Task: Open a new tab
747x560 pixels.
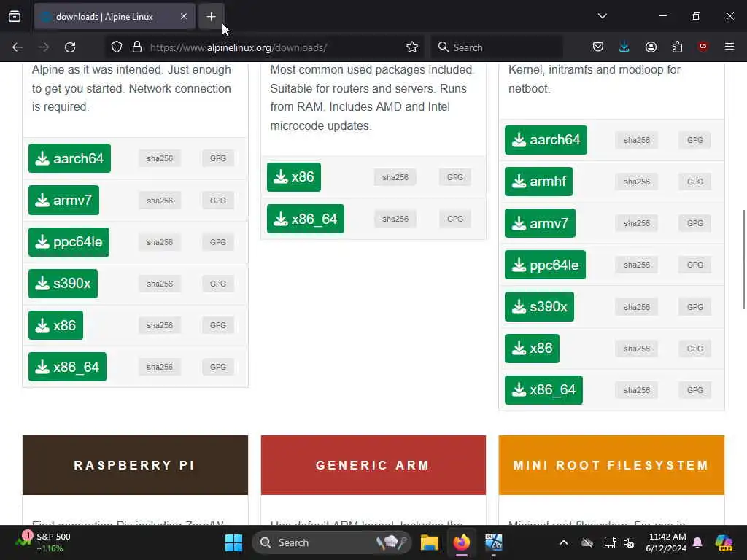Action: (211, 17)
